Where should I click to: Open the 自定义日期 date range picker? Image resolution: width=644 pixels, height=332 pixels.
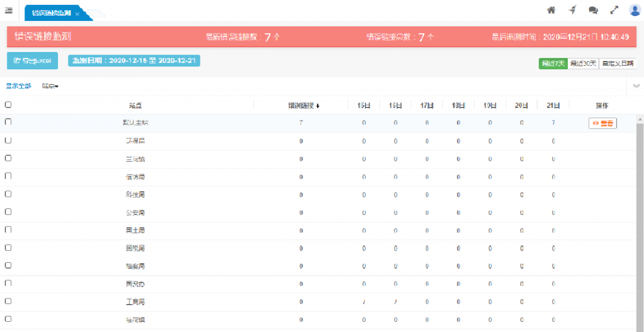[618, 63]
